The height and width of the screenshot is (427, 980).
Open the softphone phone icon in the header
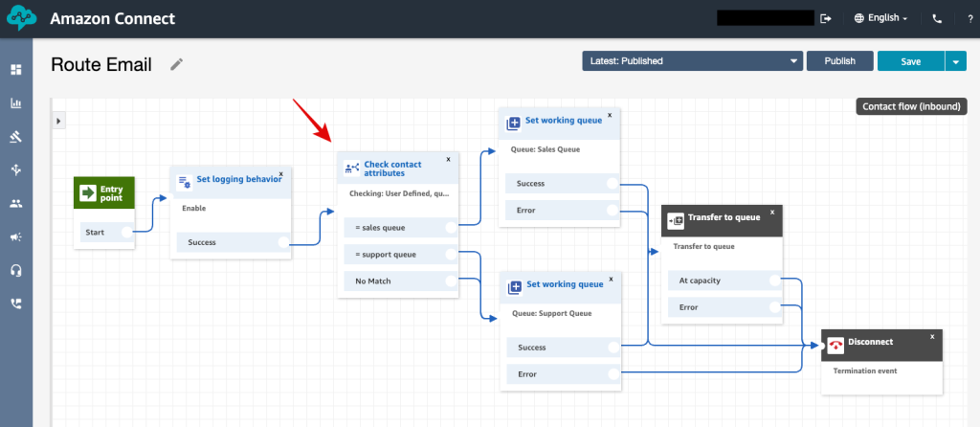937,18
